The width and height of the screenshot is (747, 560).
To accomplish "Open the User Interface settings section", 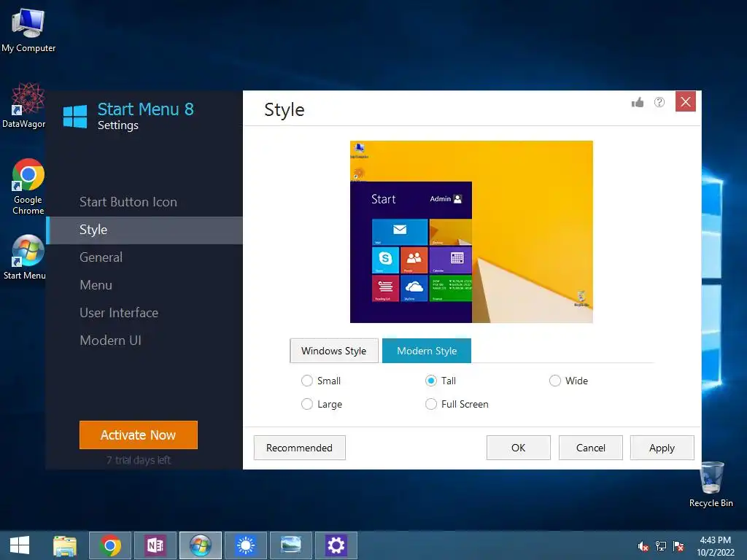I will point(144,313).
